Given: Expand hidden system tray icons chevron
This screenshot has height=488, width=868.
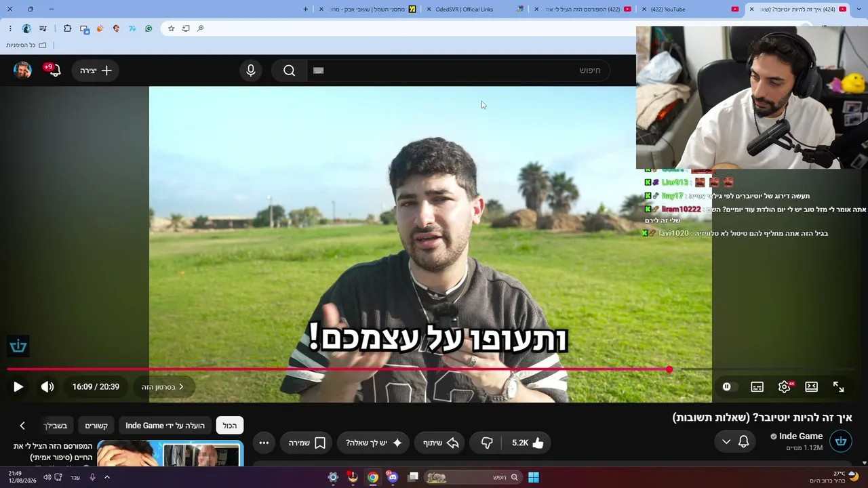Looking at the screenshot, I should click(106, 477).
